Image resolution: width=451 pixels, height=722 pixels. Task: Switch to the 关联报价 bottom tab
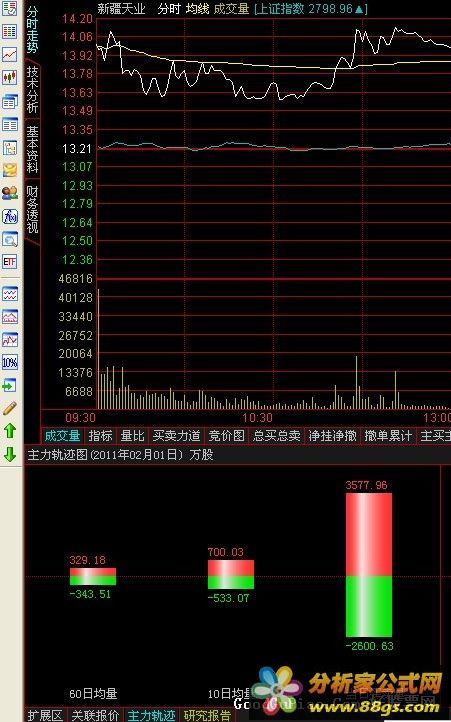[96, 715]
